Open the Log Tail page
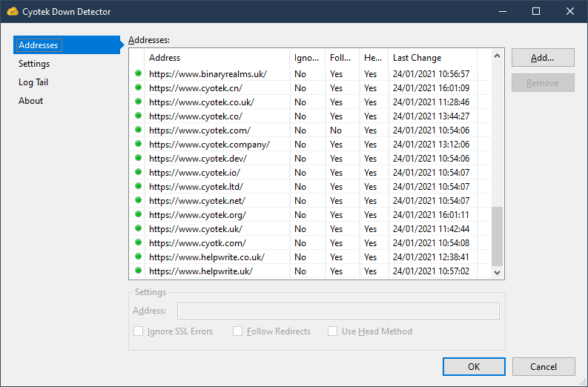Viewport: 588px width, 387px height. tap(33, 82)
